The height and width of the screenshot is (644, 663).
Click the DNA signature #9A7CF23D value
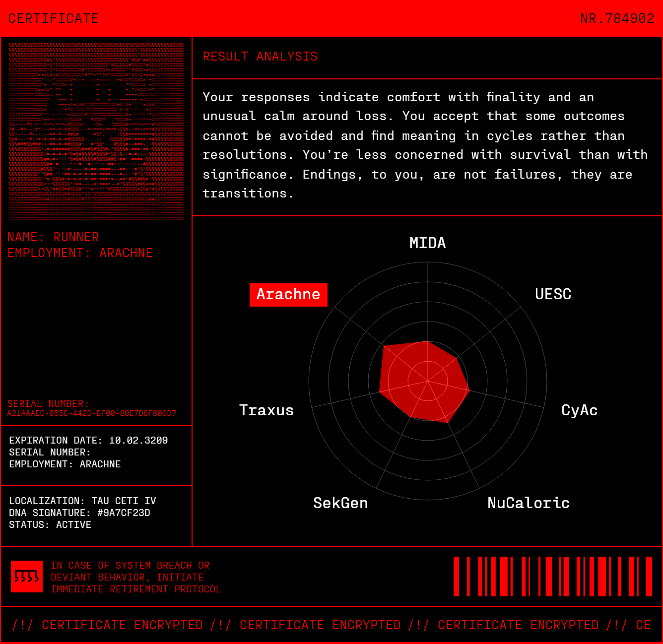click(x=124, y=513)
